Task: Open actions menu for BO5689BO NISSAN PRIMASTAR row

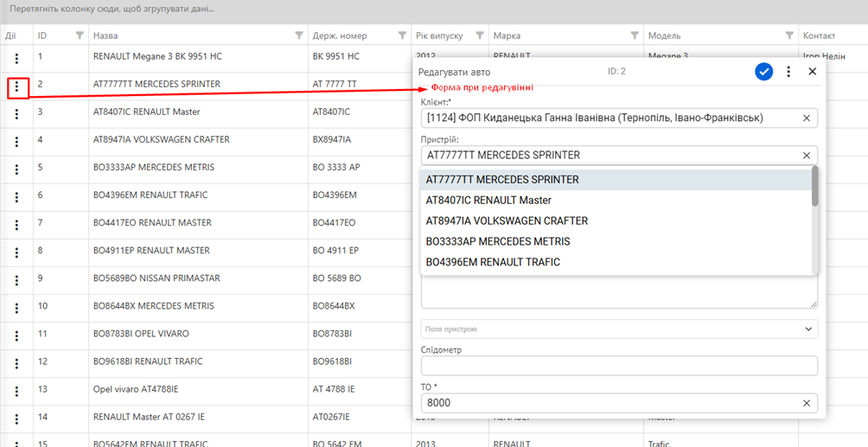Action: click(17, 280)
